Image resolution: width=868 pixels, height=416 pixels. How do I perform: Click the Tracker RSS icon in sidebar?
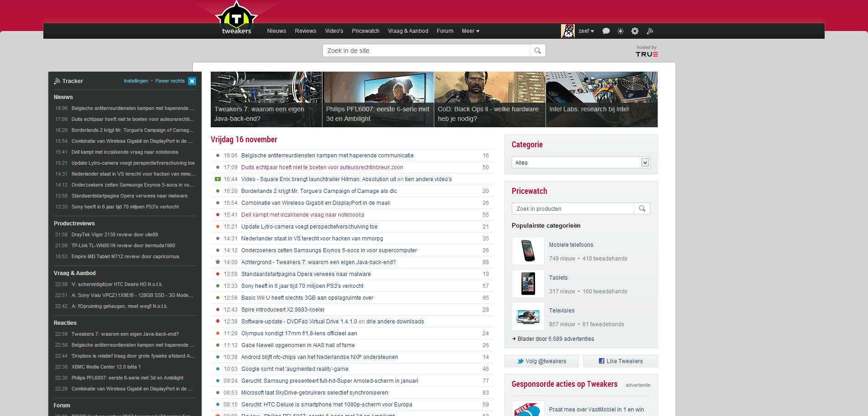pyautogui.click(x=57, y=81)
